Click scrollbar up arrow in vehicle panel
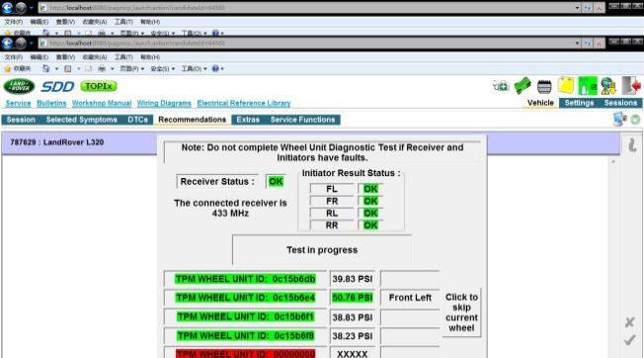Screen dimensions: 644x358 point(613,161)
